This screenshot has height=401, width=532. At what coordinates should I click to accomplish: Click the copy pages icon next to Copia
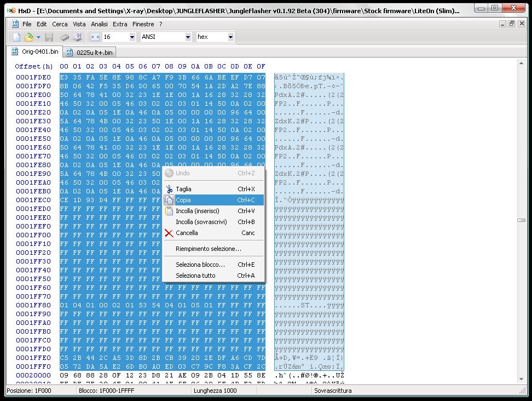(169, 200)
